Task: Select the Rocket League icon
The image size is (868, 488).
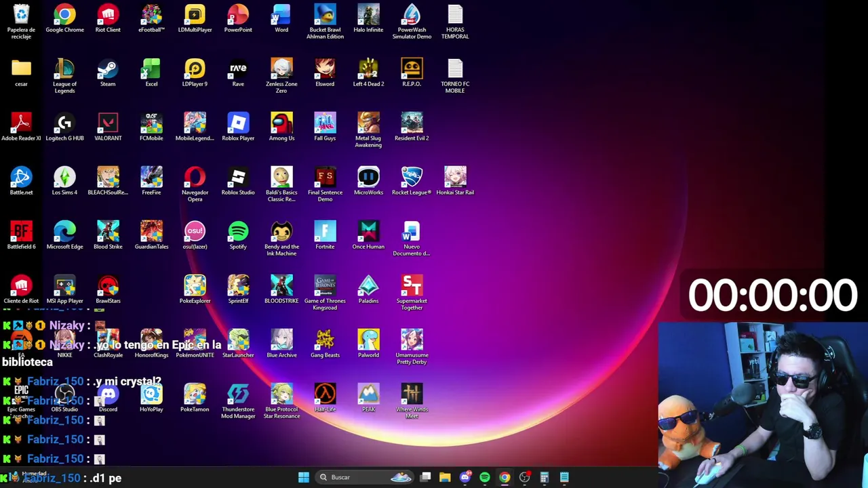Action: [x=412, y=182]
